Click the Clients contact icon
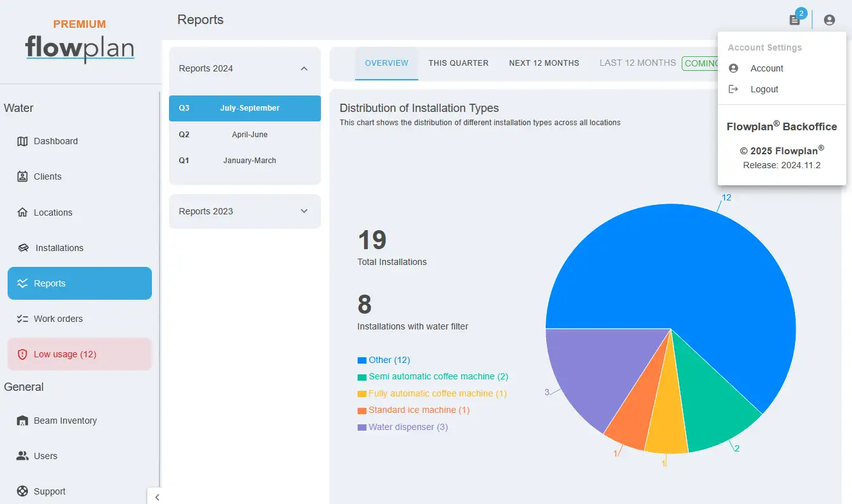 coord(23,176)
